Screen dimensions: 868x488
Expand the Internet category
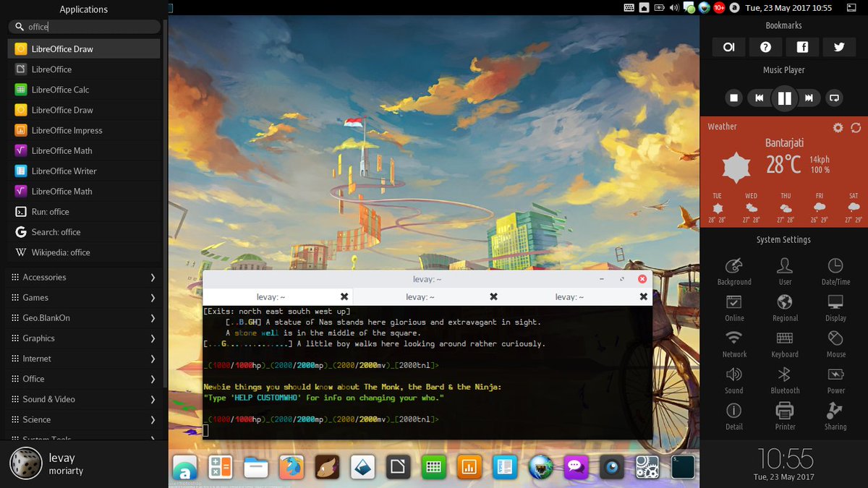pyautogui.click(x=84, y=359)
